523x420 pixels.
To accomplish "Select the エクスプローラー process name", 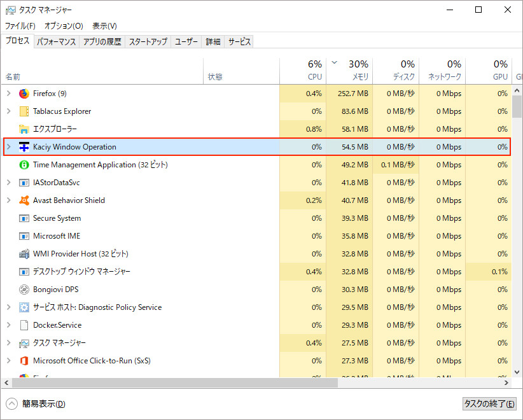I will tap(55, 129).
